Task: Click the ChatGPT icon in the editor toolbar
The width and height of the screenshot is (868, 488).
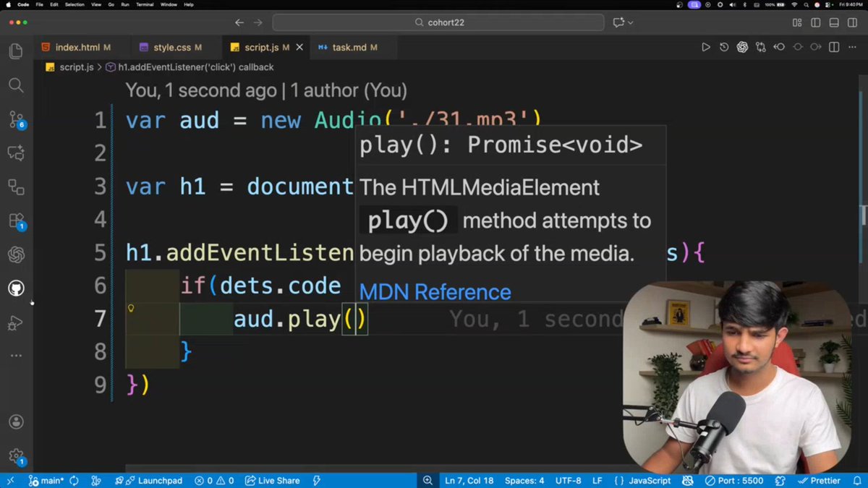Action: (x=742, y=46)
